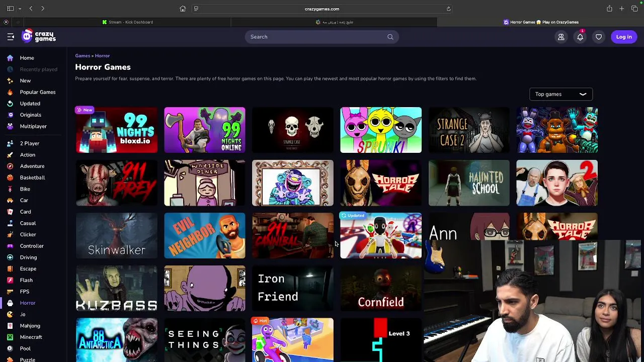Open the .io category link
This screenshot has height=362, width=644.
pyautogui.click(x=23, y=314)
